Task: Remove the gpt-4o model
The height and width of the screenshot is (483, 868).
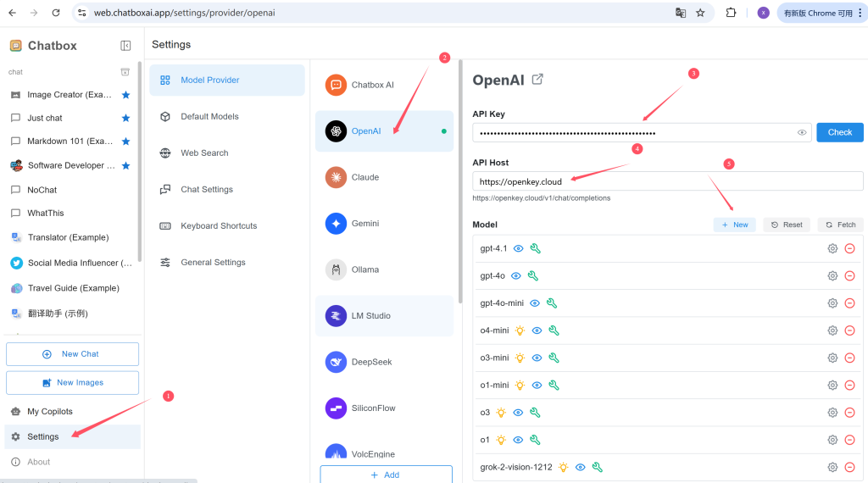Action: 849,275
